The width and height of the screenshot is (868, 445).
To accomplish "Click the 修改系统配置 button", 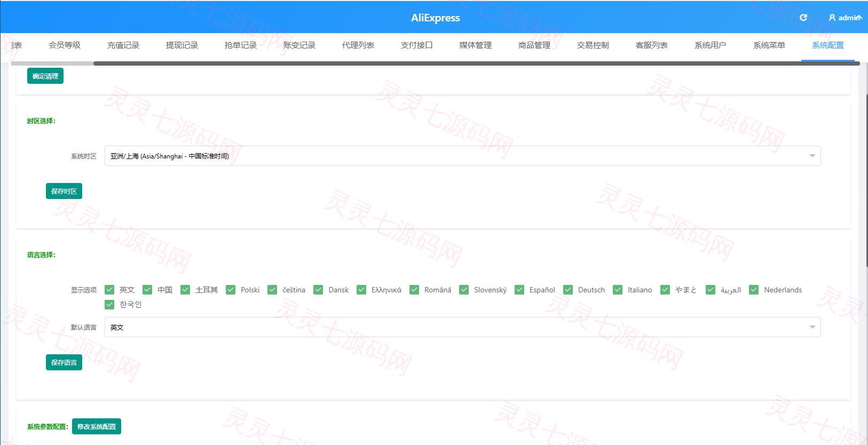I will (x=97, y=426).
